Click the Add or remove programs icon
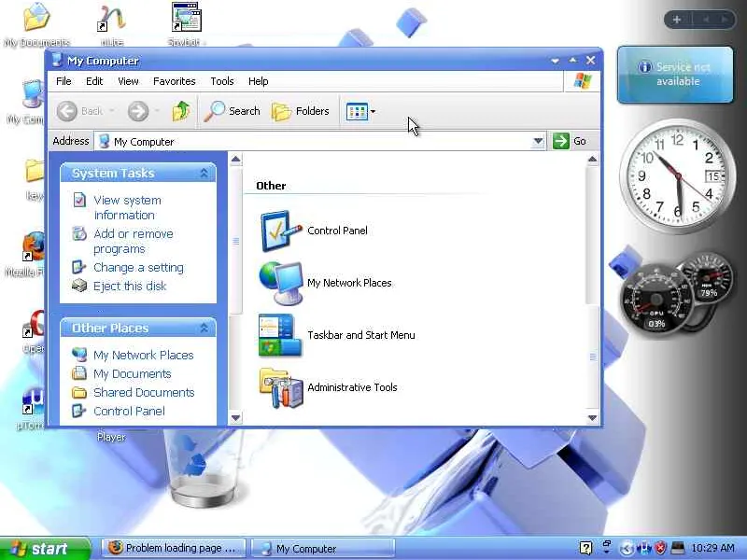 [79, 234]
